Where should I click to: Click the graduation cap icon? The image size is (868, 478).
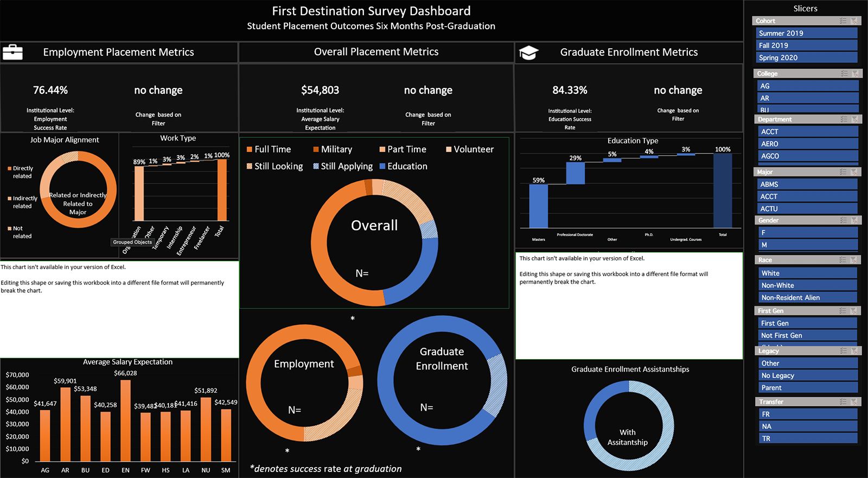[x=528, y=53]
